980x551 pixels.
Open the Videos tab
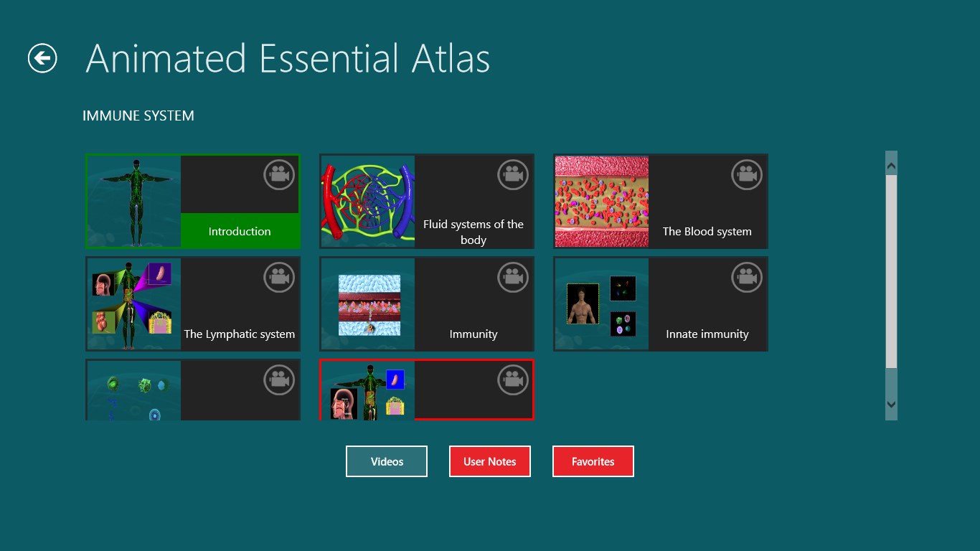pos(387,461)
